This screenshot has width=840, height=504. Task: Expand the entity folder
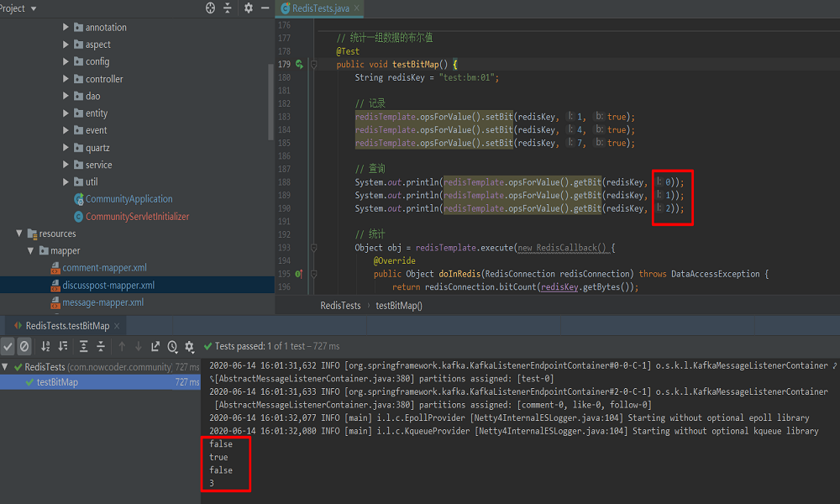click(x=66, y=113)
